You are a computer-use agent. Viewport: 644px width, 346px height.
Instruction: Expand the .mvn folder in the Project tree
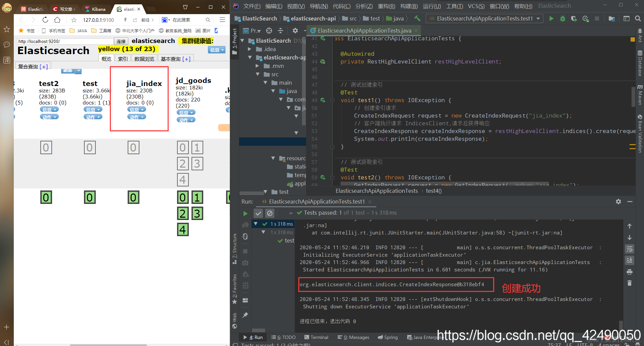[x=257, y=66]
